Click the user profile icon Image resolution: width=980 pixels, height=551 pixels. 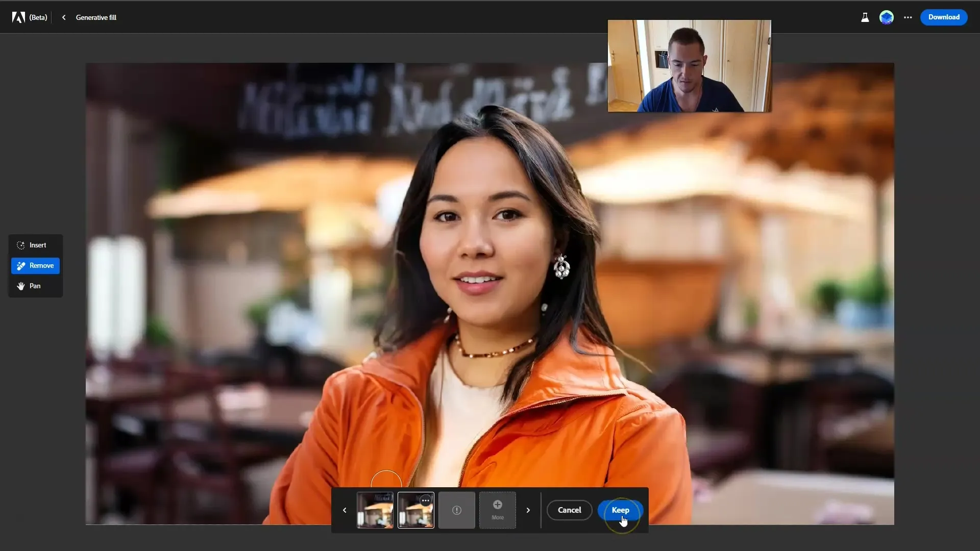click(887, 17)
